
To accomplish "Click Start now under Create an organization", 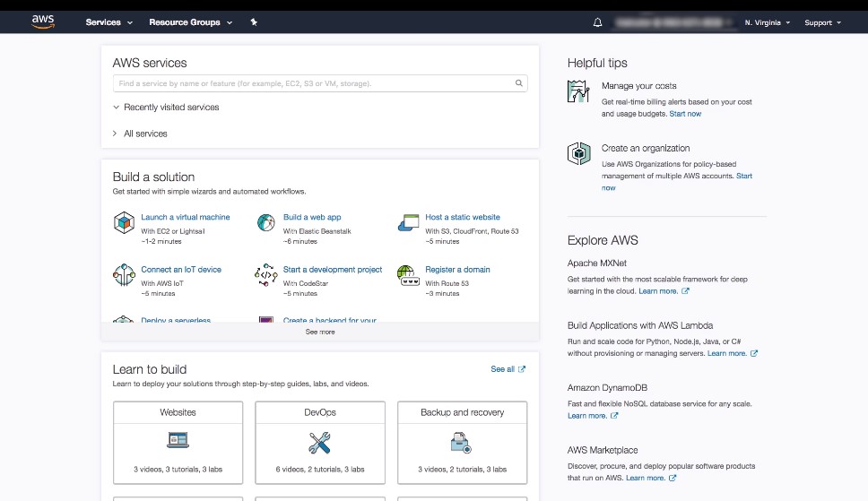I will [x=744, y=176].
